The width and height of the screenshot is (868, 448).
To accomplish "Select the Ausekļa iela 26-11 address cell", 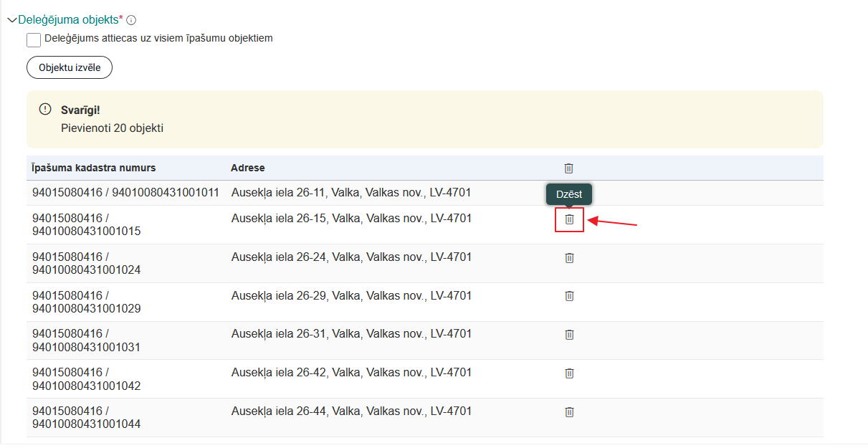I will tap(351, 193).
